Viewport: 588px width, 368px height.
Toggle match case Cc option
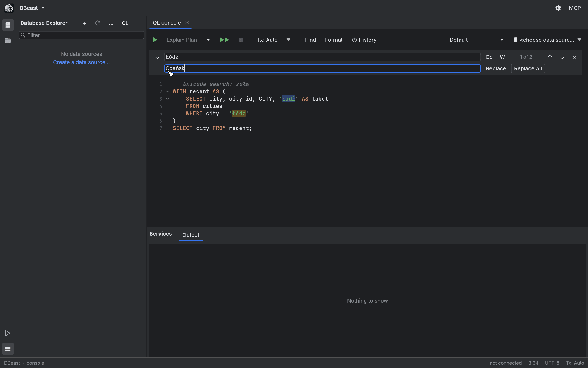tap(489, 57)
